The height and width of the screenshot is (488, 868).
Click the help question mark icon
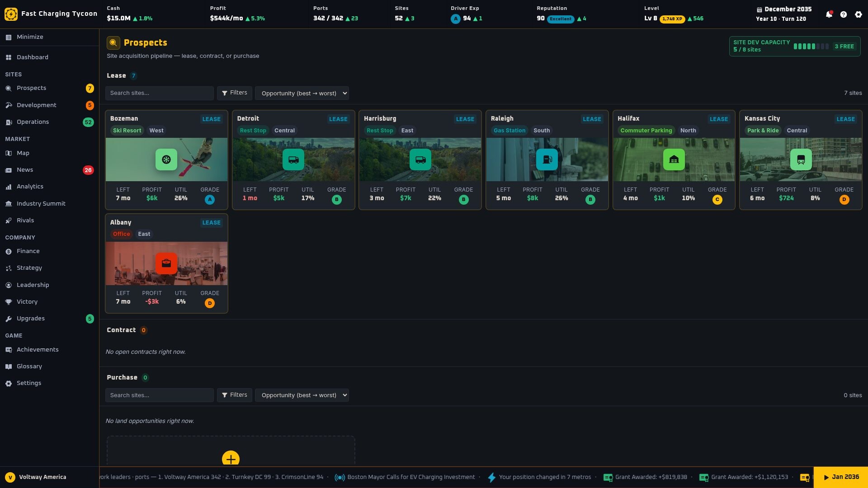click(844, 14)
